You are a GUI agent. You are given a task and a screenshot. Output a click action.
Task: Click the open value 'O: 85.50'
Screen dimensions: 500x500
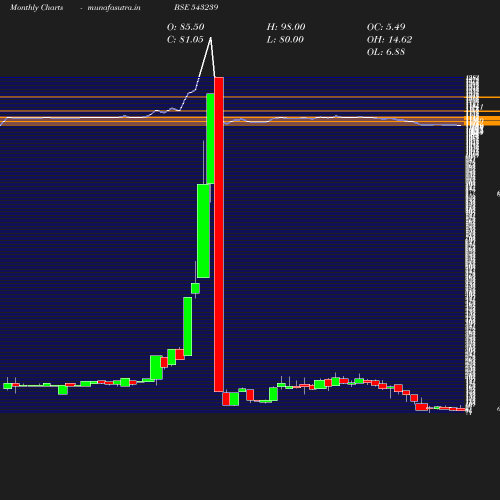tap(186, 27)
